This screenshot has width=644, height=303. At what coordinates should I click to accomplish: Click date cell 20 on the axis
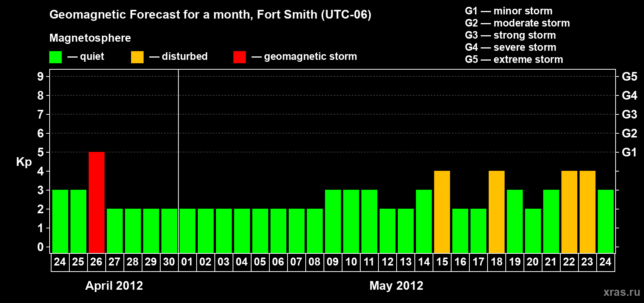533,262
